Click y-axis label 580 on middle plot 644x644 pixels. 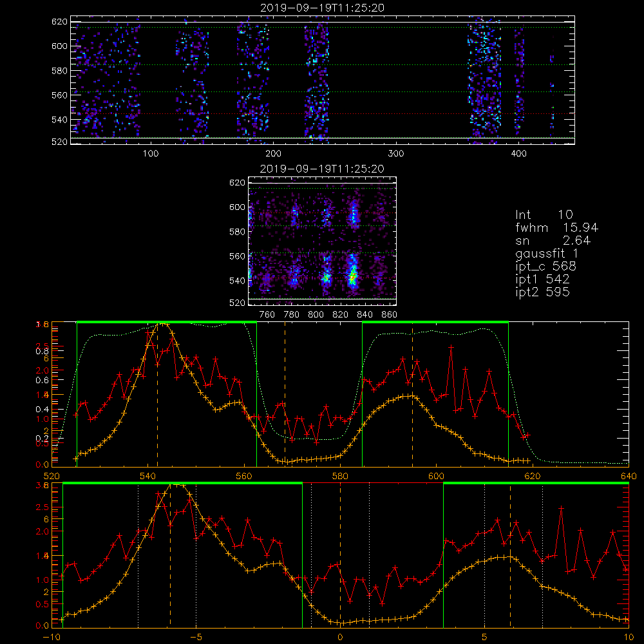[238, 232]
